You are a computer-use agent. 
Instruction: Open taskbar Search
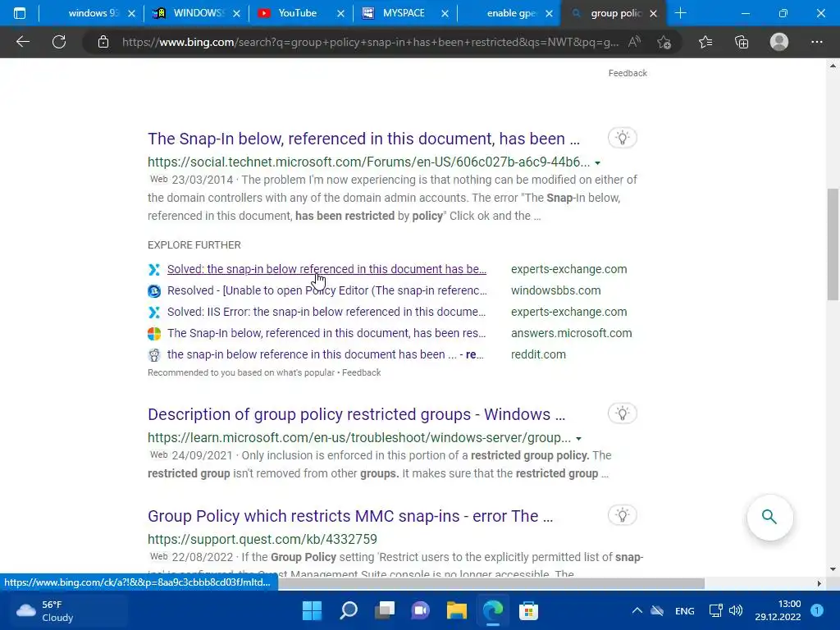click(x=348, y=610)
